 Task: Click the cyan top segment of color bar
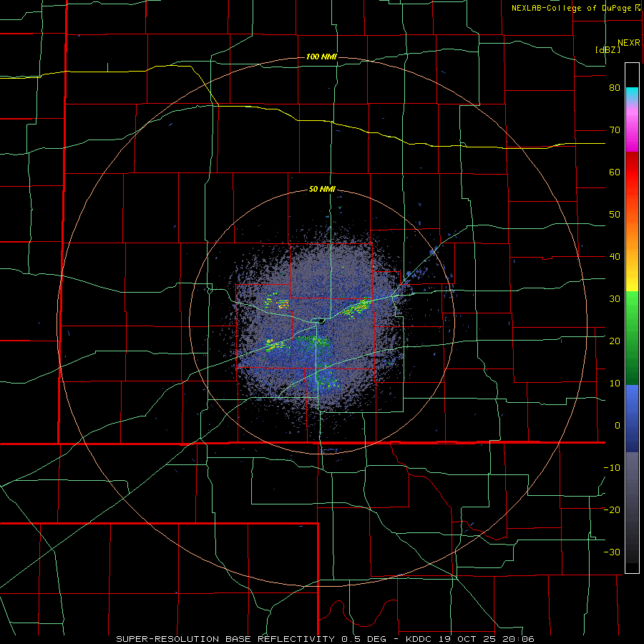[x=632, y=94]
